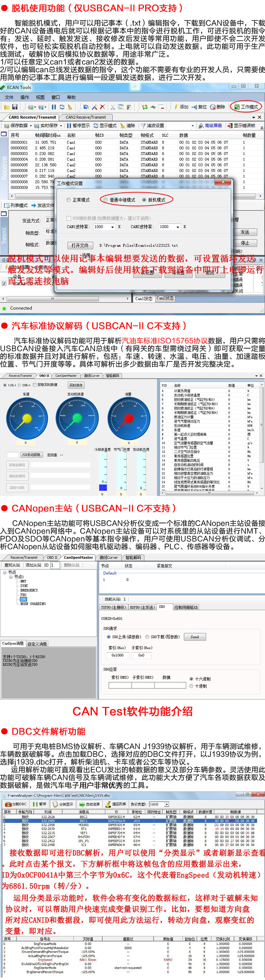Click PID手动获取 button

point(31,455)
